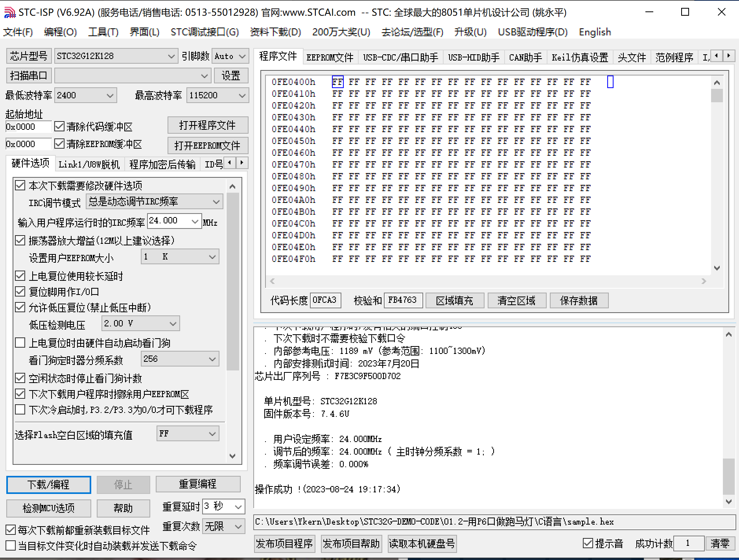739x560 pixels.
Task: Click log panel scroll-down arrow
Action: (728, 501)
